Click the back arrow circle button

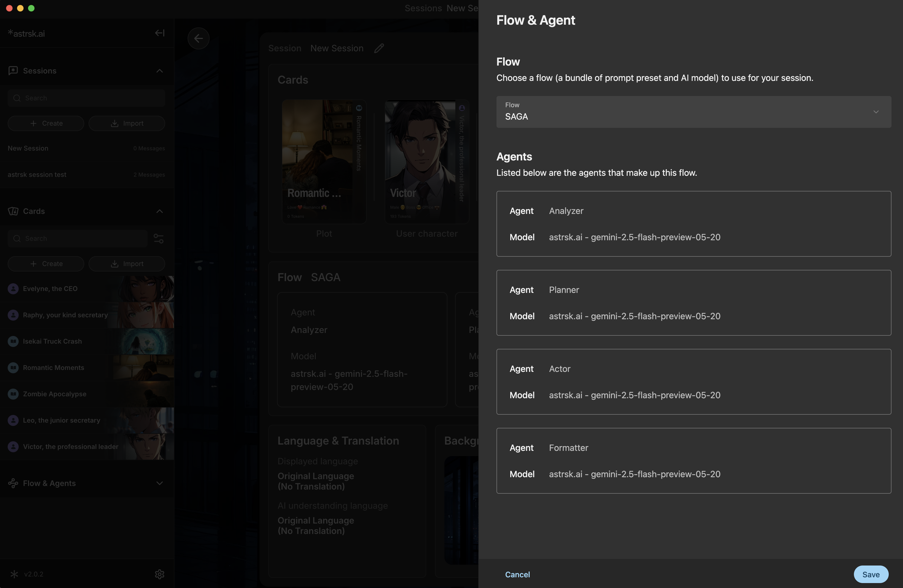point(198,38)
